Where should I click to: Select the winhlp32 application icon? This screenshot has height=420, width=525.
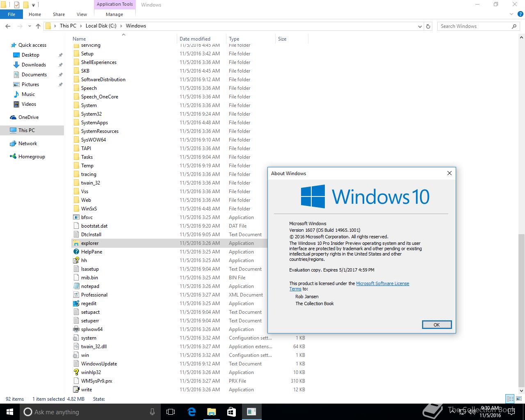coord(76,372)
